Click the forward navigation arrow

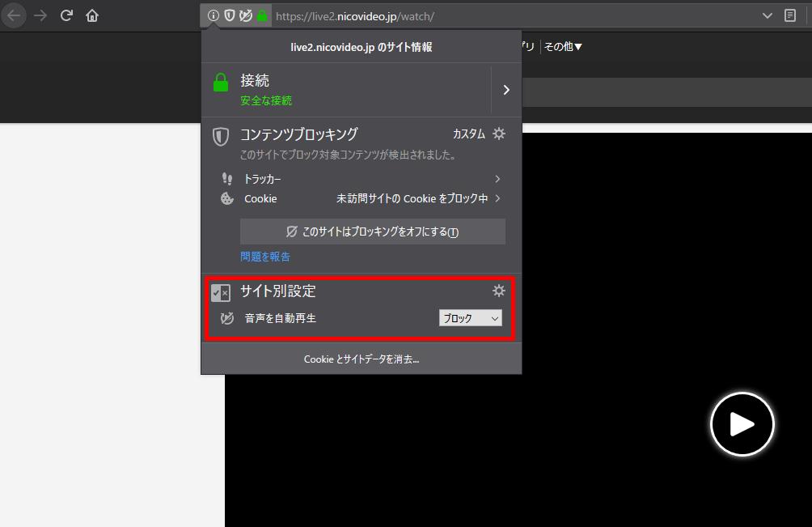pos(40,16)
